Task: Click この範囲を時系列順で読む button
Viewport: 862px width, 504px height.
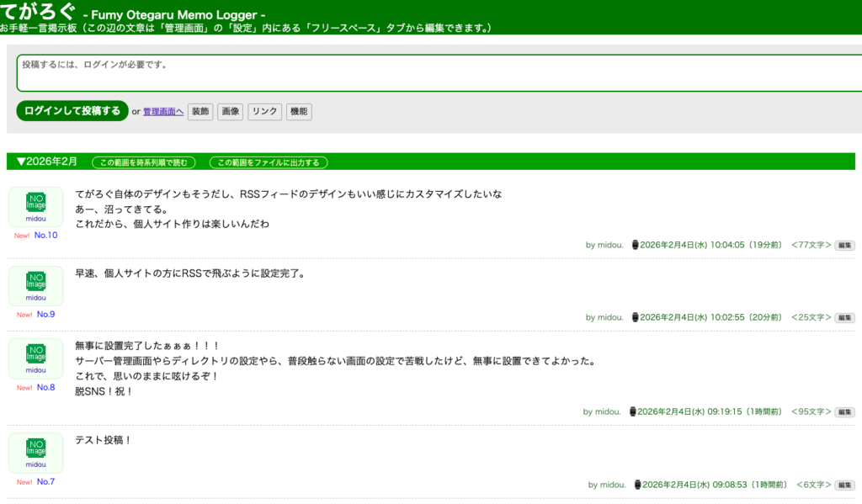Action: pyautogui.click(x=145, y=162)
